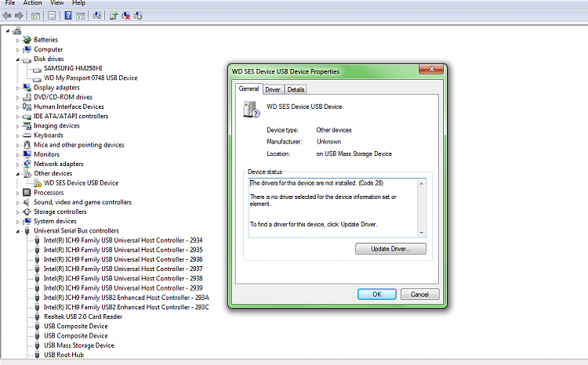Expand Mice and other pointing devices
The height and width of the screenshot is (365, 588).
(x=17, y=145)
